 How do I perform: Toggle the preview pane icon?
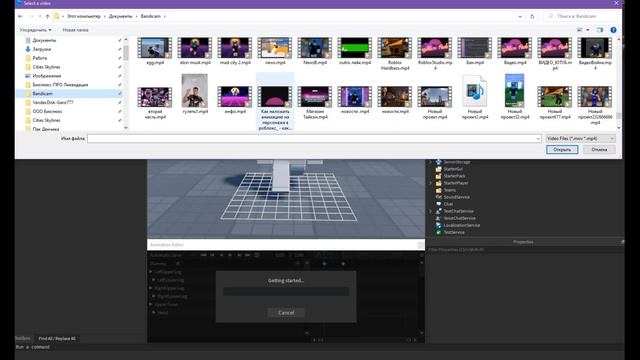(600, 30)
